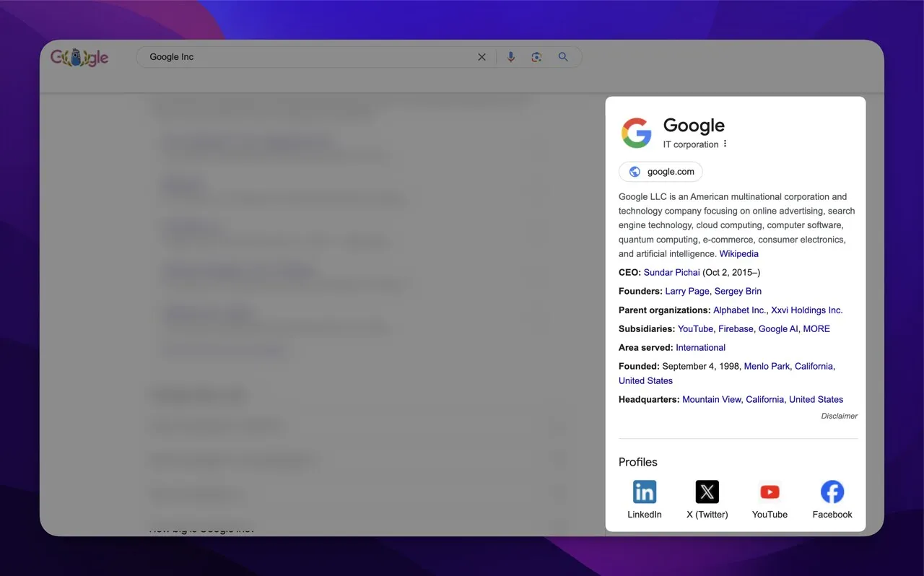
Task: Click the 'IT corporation' subtitle text
Action: pyautogui.click(x=691, y=144)
